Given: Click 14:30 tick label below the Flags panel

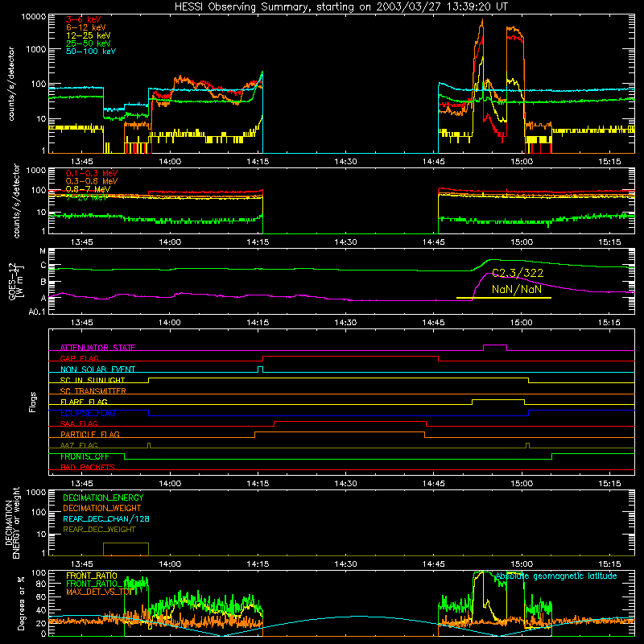Looking at the screenshot, I should (x=345, y=484).
